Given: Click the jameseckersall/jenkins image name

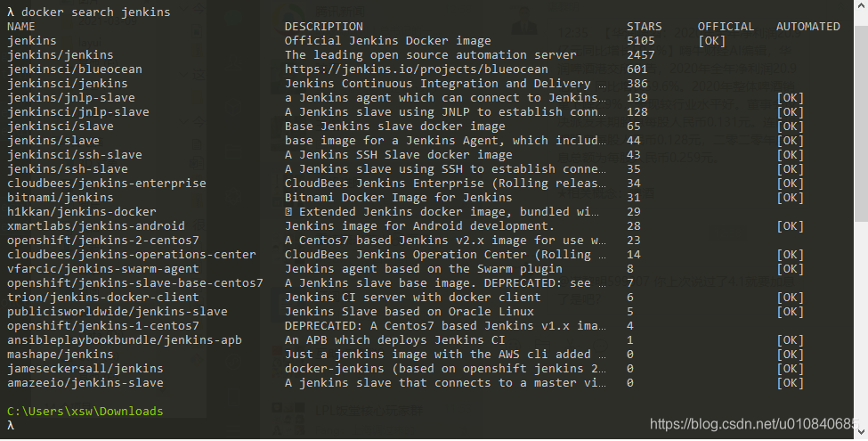Looking at the screenshot, I should (x=85, y=369).
